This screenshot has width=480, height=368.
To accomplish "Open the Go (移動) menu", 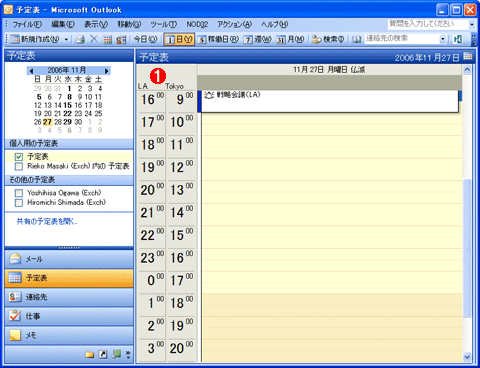I will point(129,24).
